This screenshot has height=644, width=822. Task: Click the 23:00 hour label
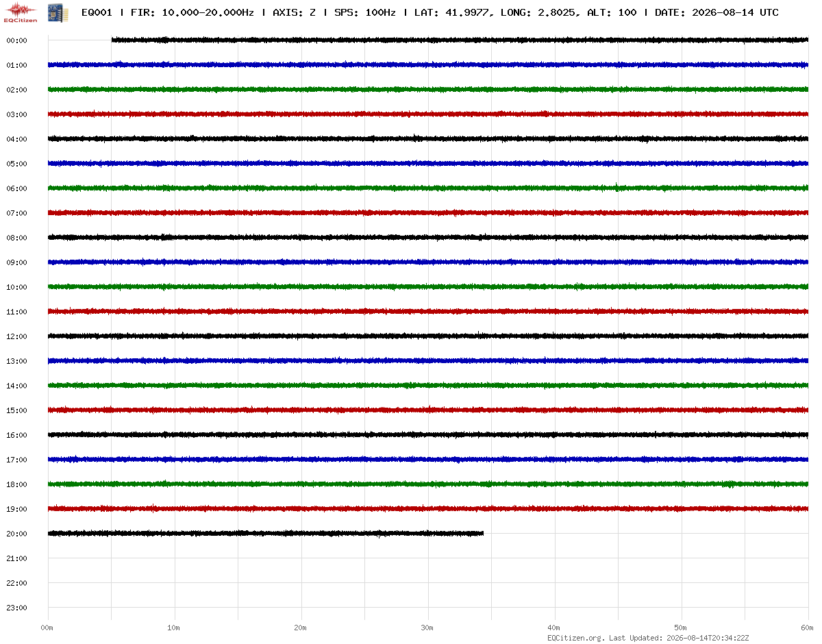point(16,608)
